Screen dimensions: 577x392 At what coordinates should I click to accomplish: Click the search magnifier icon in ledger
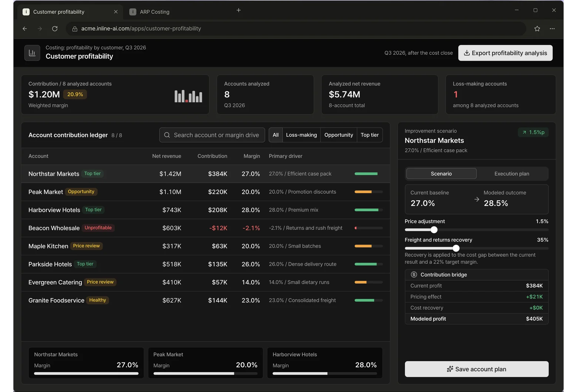click(x=167, y=135)
